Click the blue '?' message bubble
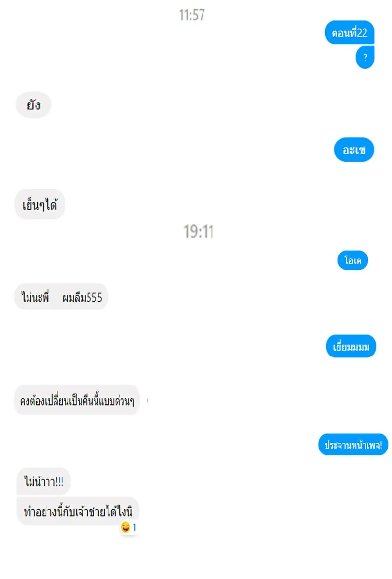392x579 pixels. pyautogui.click(x=365, y=57)
